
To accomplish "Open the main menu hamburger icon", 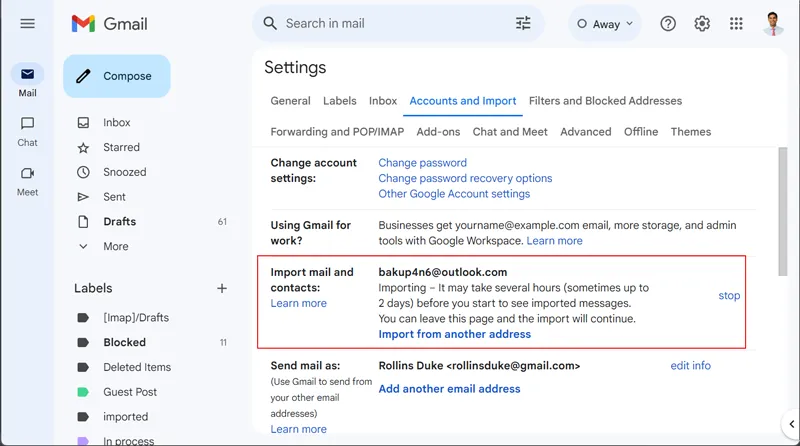I will click(27, 23).
